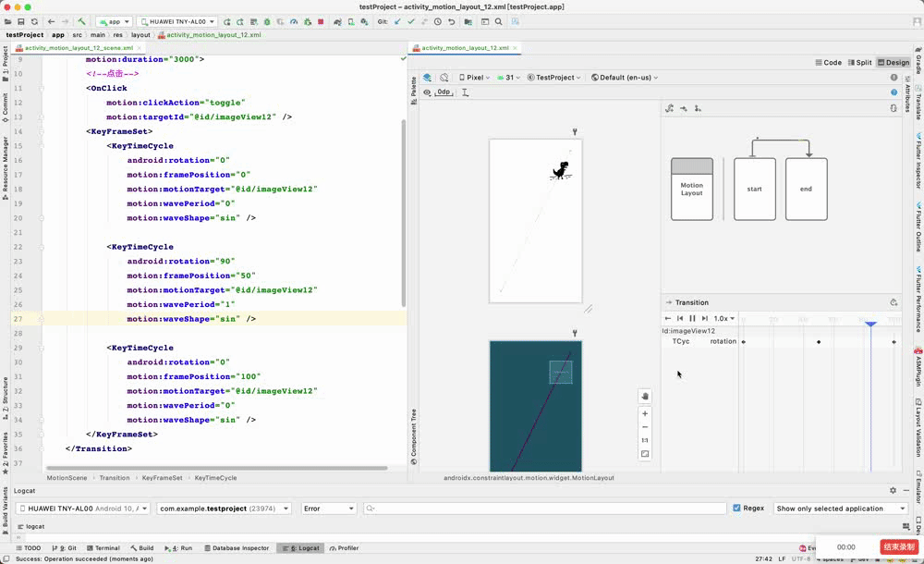
Task: Click the create click/swipe handler icon
Action: click(698, 108)
